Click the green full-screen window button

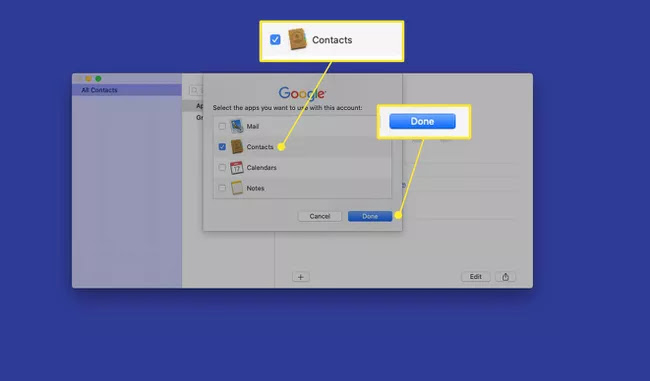click(98, 78)
